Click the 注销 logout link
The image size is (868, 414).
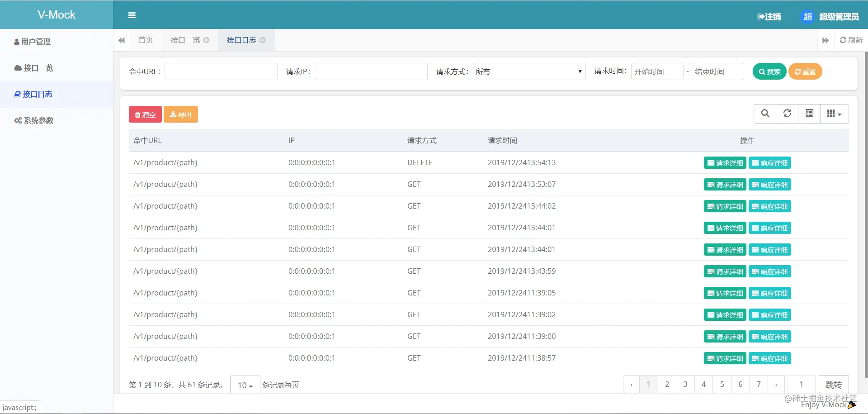(769, 17)
